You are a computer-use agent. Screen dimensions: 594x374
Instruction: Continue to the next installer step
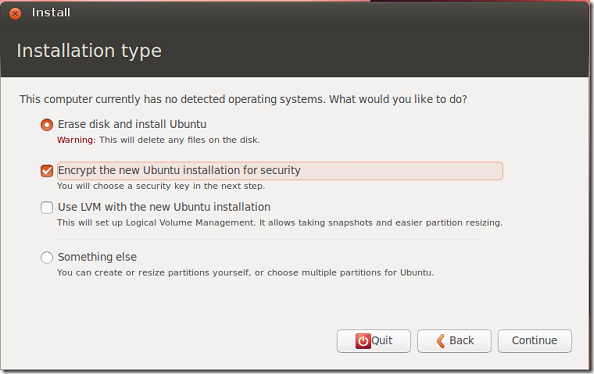(x=535, y=341)
